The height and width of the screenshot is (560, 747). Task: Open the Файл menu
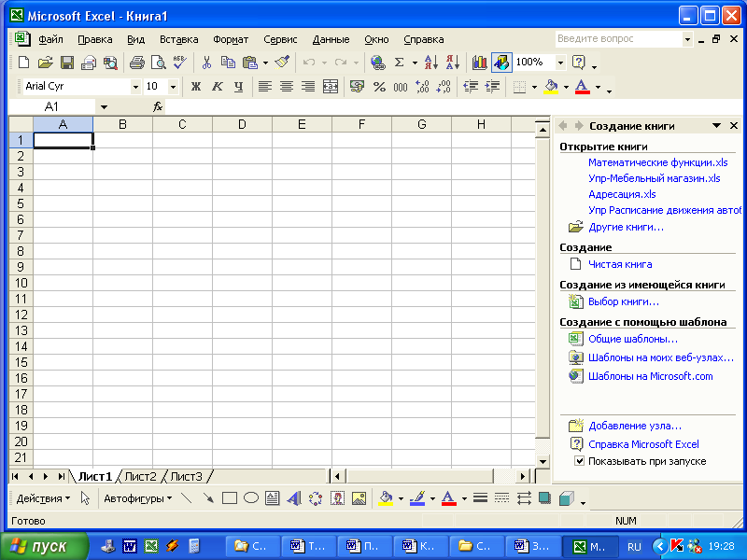pos(50,39)
